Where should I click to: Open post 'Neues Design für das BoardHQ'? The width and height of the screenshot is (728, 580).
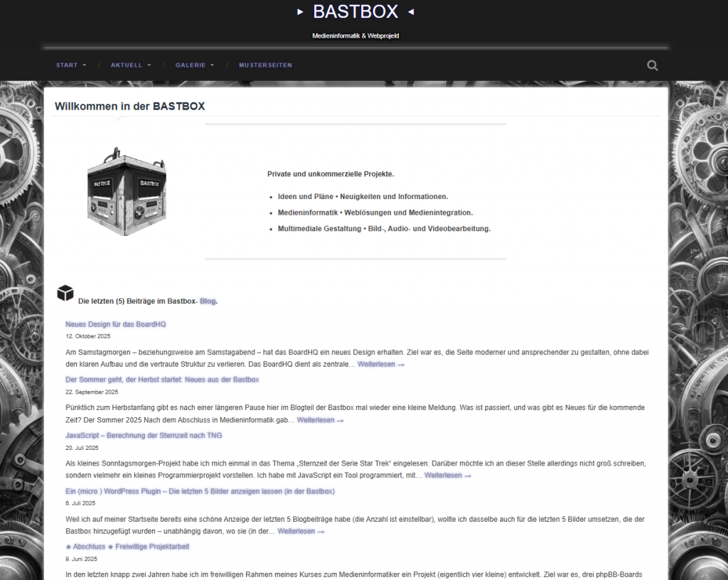[116, 324]
